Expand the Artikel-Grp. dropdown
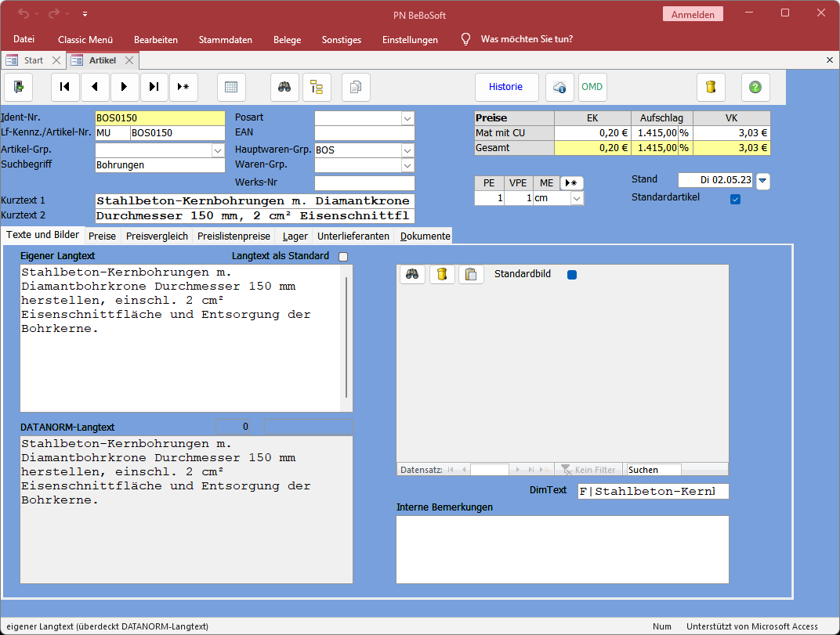The image size is (840, 635). pyautogui.click(x=218, y=150)
